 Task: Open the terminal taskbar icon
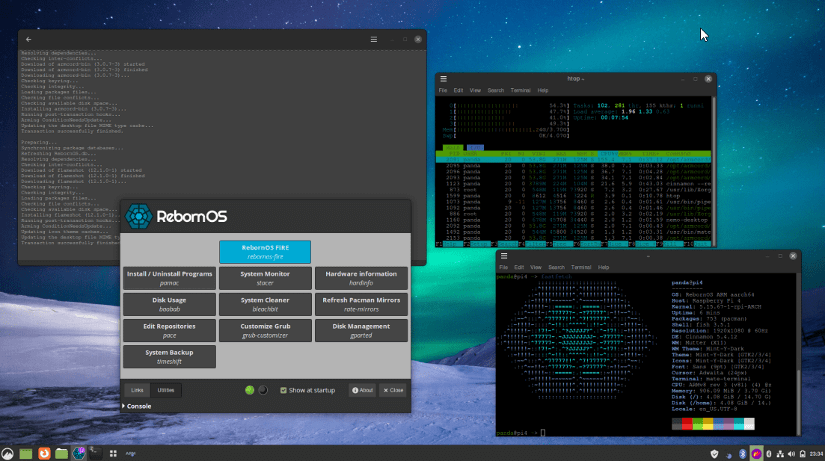pos(95,453)
